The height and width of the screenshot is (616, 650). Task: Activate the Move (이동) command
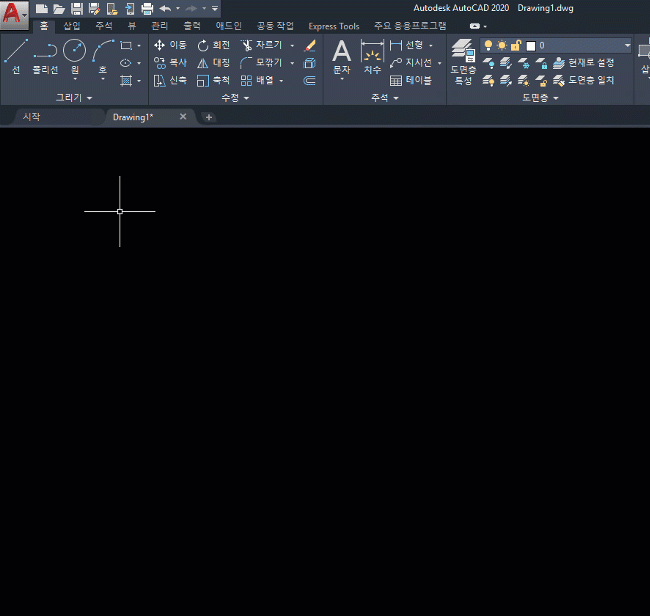170,45
